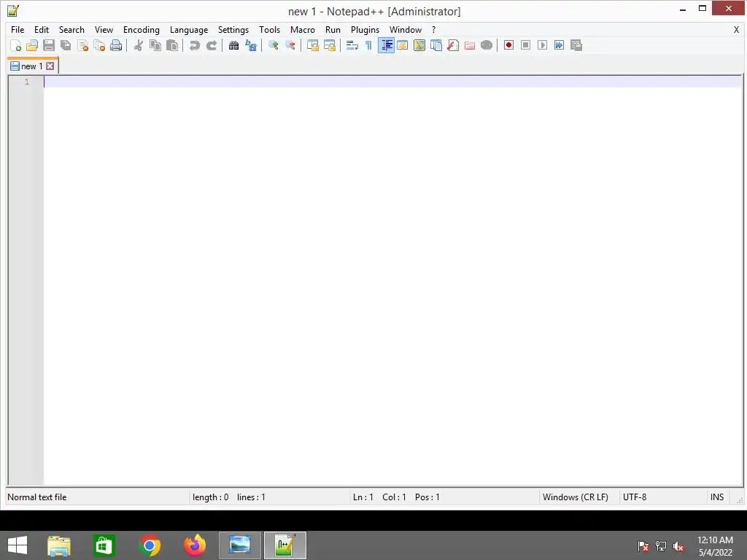Close the "new 1" tab with its red X
The width and height of the screenshot is (747, 560).
point(50,66)
